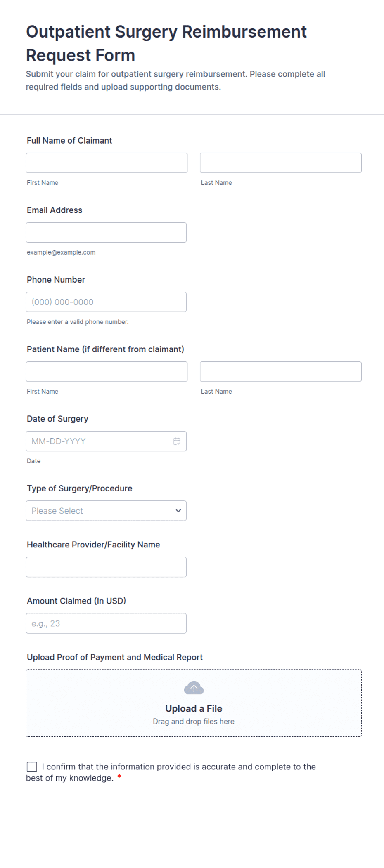Viewport: 384px width, 868px height.
Task: Click the claimant Last Name field
Action: (x=280, y=163)
